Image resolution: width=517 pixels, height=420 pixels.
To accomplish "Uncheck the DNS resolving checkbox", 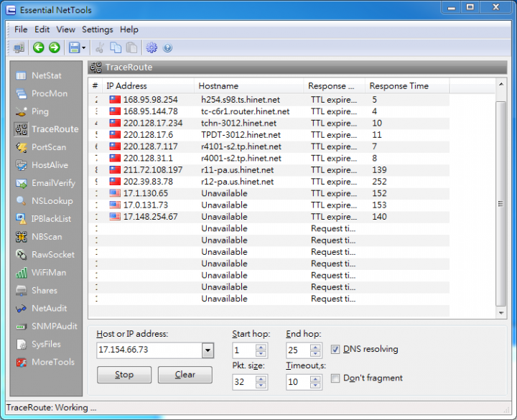I will [x=335, y=350].
